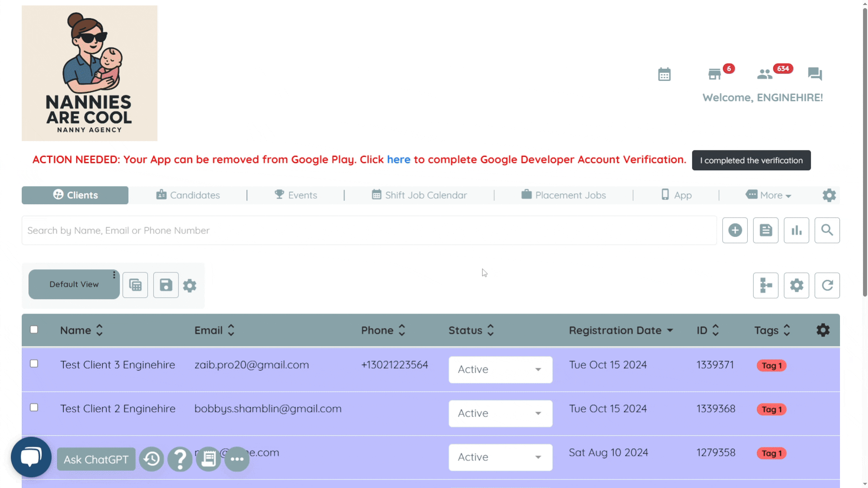868x488 pixels.
Task: Click the search by name input field
Action: point(369,230)
